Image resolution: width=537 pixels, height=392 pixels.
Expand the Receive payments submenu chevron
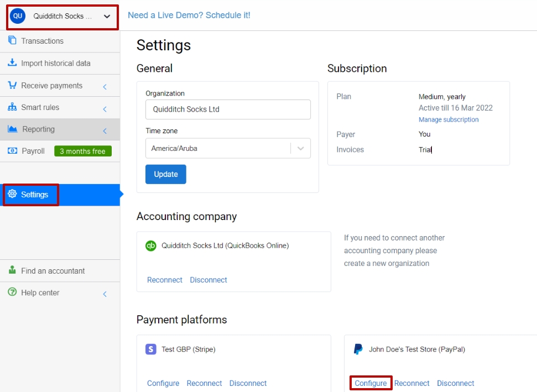pyautogui.click(x=105, y=87)
